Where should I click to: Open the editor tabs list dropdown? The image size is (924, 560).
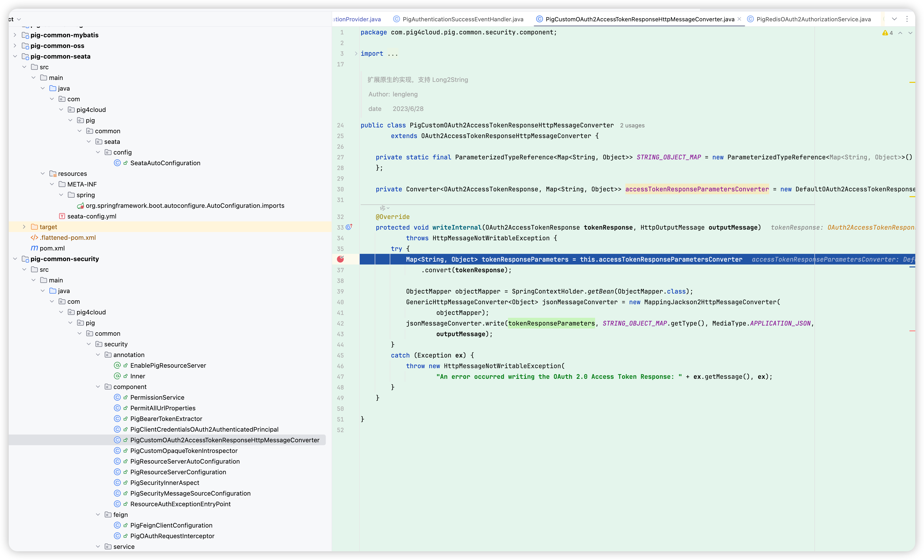pyautogui.click(x=894, y=19)
